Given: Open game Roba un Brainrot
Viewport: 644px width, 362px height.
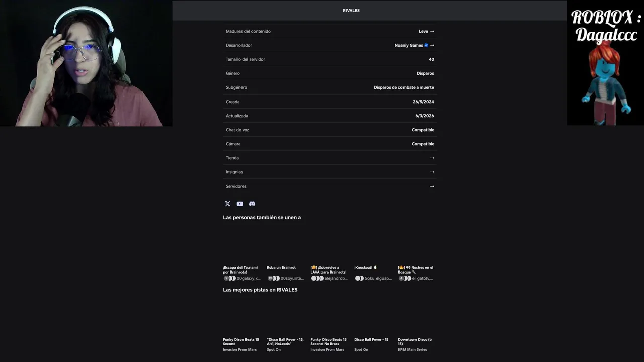Looking at the screenshot, I should pyautogui.click(x=281, y=267).
